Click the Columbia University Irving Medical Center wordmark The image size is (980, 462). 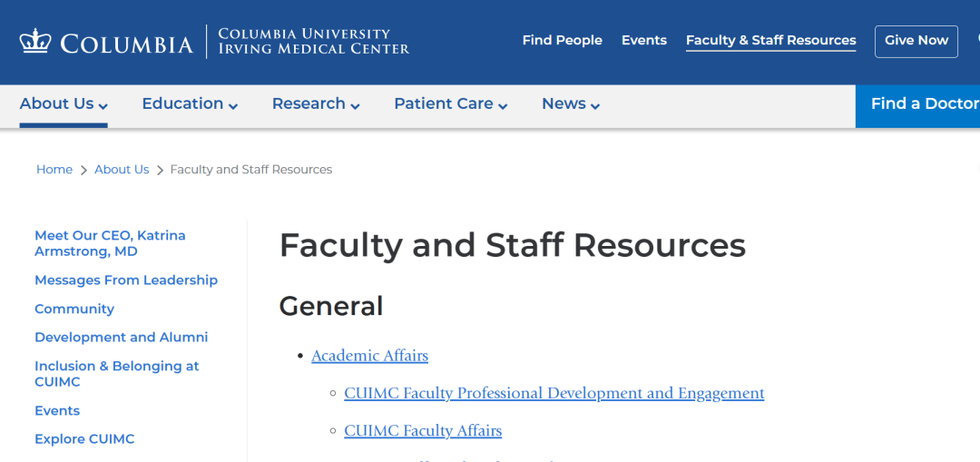314,41
